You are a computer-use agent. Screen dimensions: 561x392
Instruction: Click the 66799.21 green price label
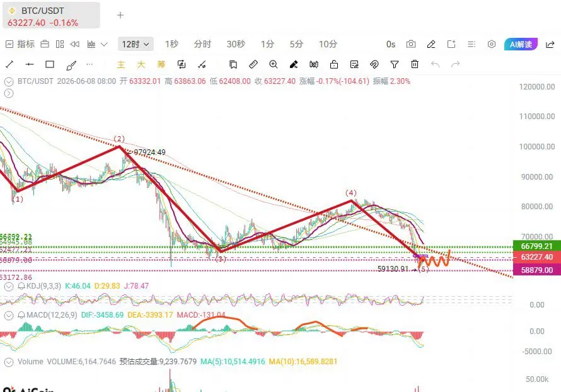point(536,246)
